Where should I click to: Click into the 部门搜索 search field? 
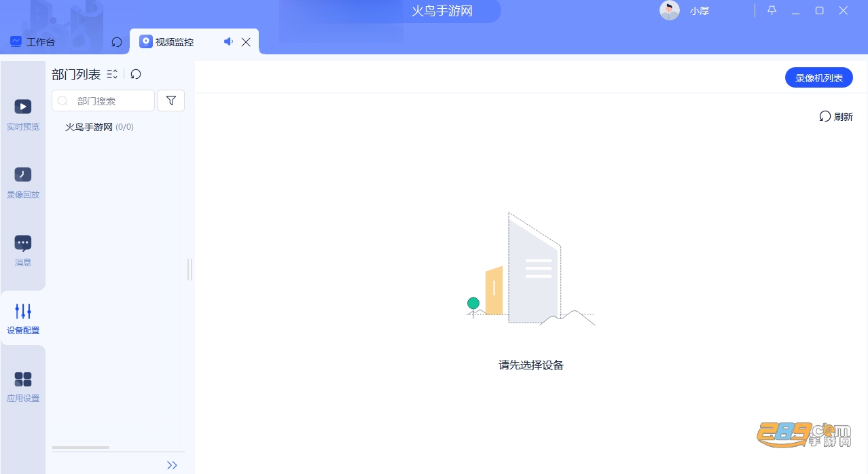click(x=103, y=101)
